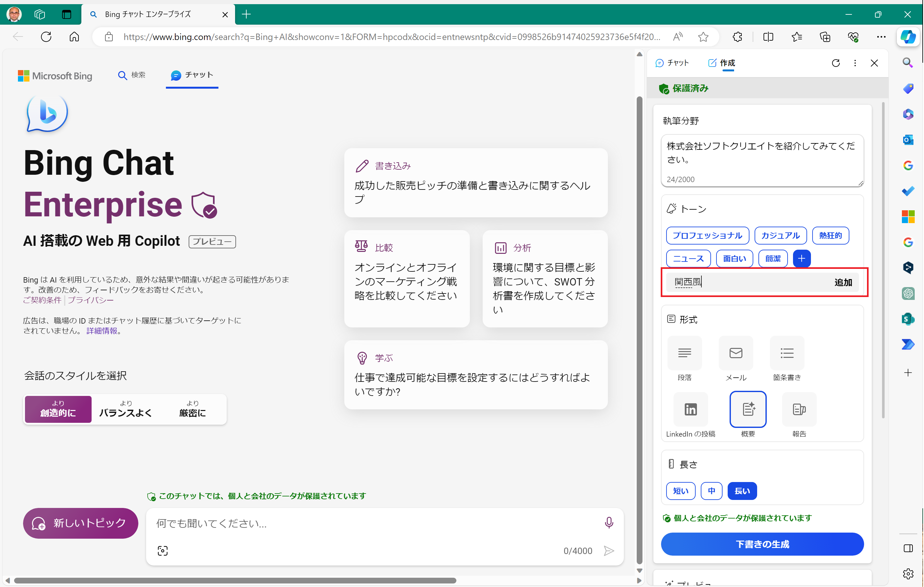Viewport: 924px width, 587px height.
Task: Open the sidebar Search magnifier icon
Action: pyautogui.click(x=907, y=63)
